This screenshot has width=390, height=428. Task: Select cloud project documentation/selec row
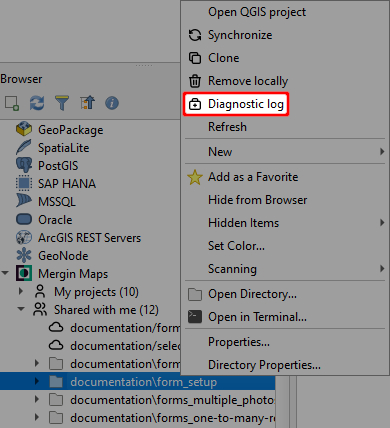(90, 346)
